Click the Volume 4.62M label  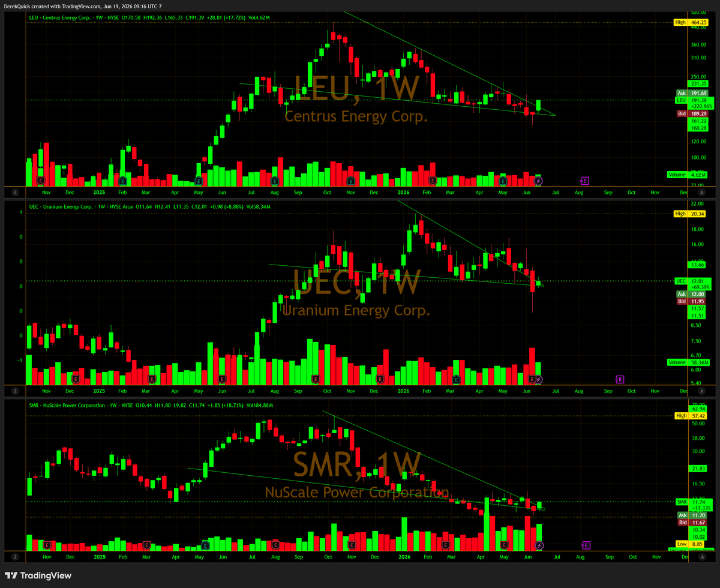688,175
